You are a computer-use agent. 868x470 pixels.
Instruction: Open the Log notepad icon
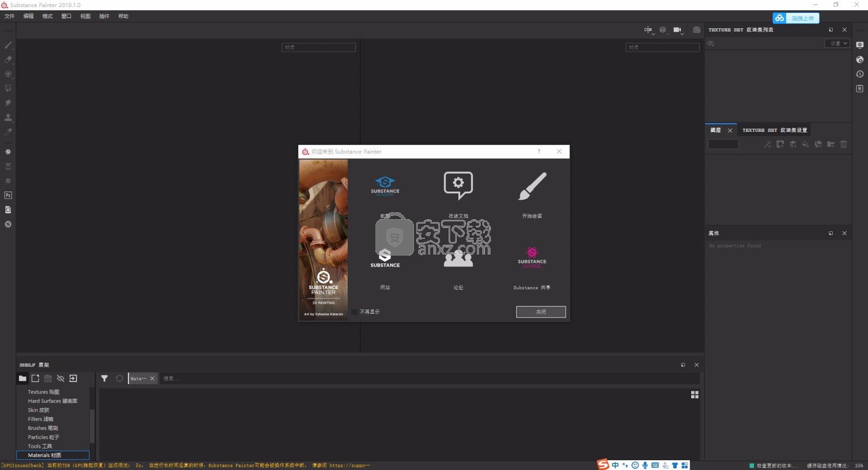[x=860, y=88]
